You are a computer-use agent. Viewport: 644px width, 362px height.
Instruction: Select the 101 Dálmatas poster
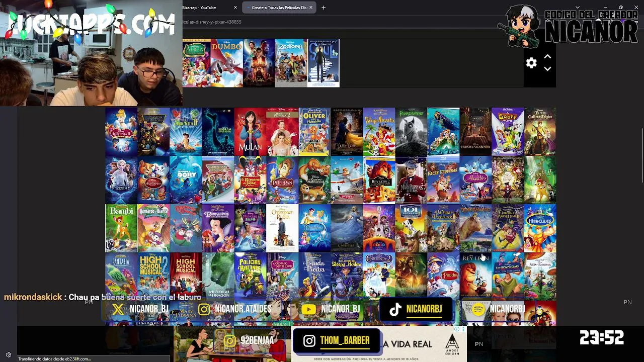tap(411, 228)
